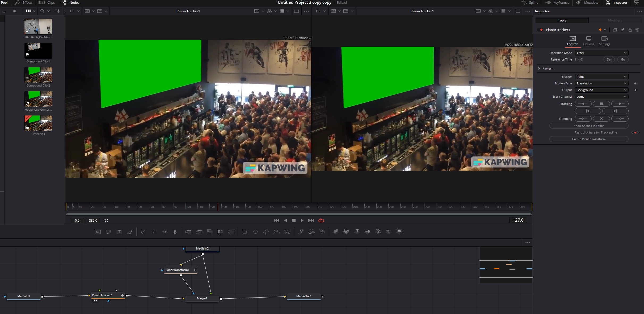Add a Rectangle mask from the toolbar
This screenshot has height=314, width=644.
[x=245, y=232]
